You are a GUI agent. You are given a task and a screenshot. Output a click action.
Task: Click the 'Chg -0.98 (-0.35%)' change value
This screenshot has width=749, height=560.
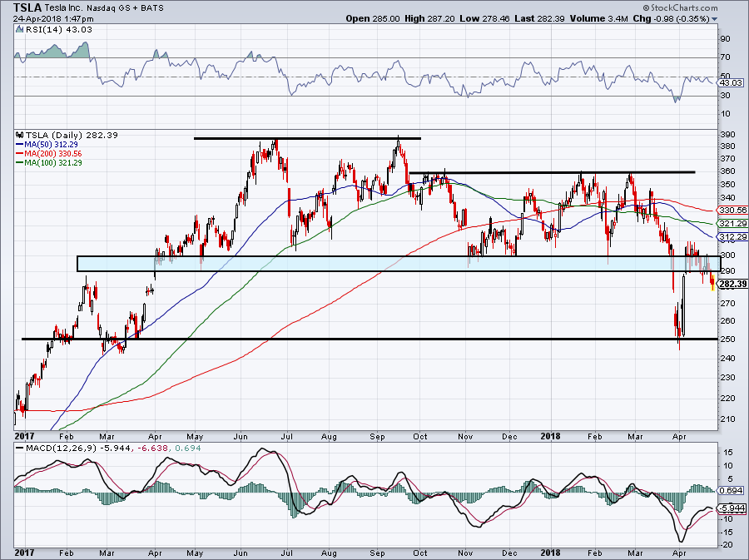click(671, 18)
